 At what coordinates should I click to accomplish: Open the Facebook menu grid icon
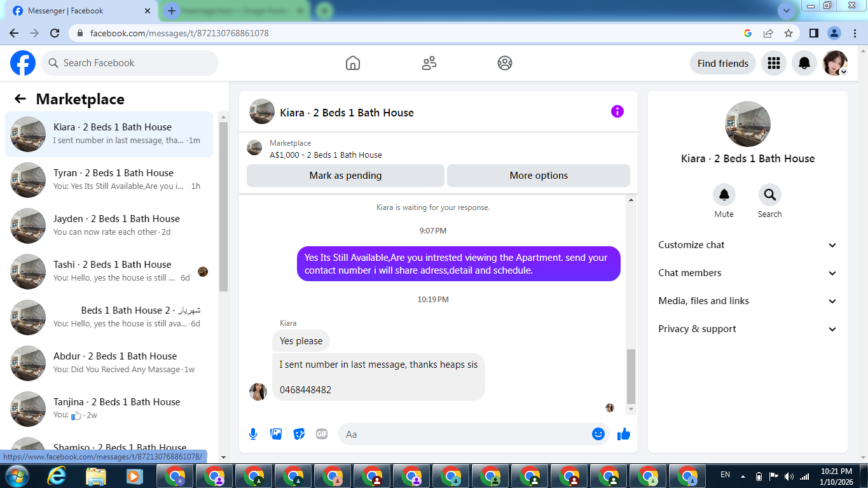774,63
